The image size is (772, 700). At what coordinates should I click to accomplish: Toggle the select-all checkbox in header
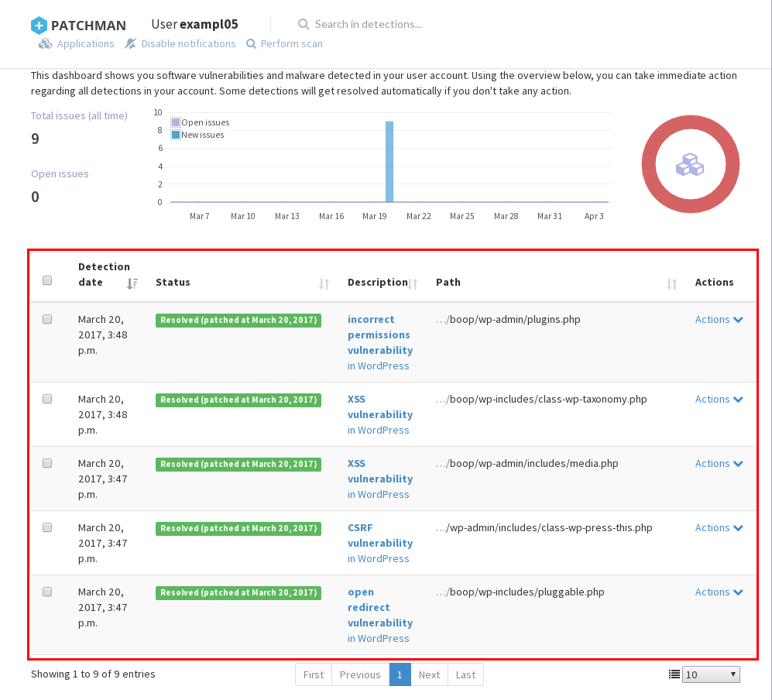(x=47, y=280)
